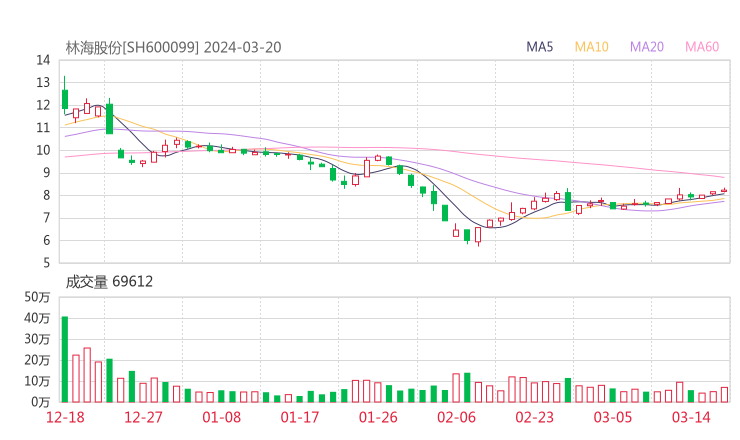Image resolution: width=740 pixels, height=440 pixels.
Task: Click the 10万 volume axis label
Action: click(37, 381)
